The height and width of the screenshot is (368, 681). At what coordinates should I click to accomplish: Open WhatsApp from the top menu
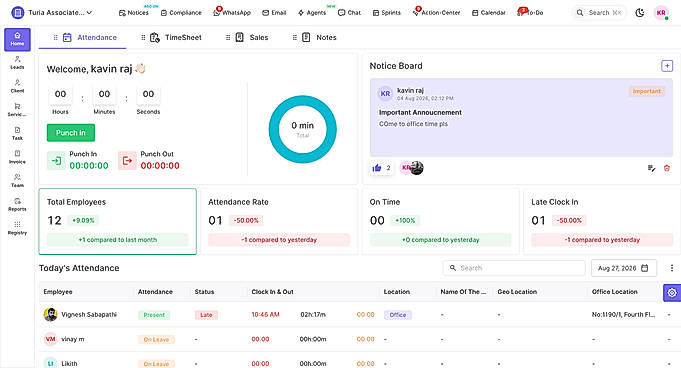[232, 13]
